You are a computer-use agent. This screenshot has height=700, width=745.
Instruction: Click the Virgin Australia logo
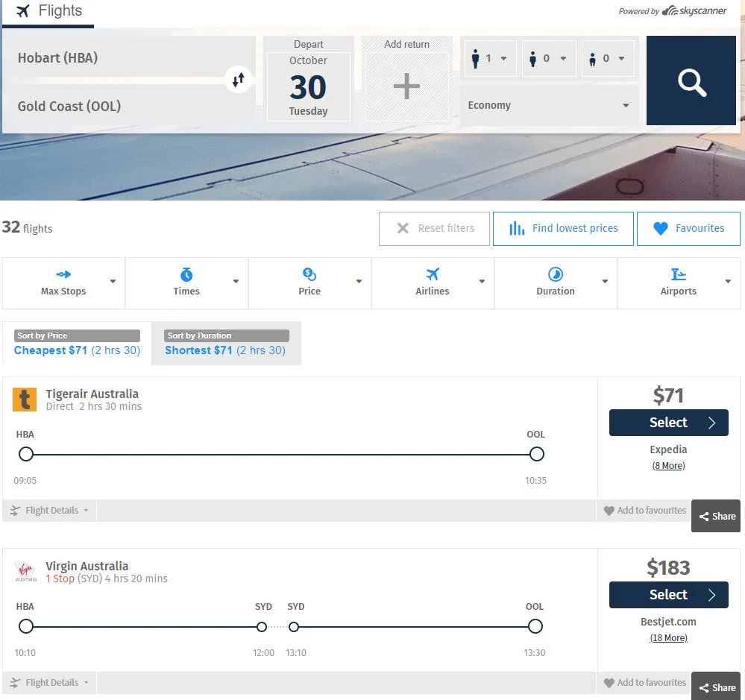(x=25, y=573)
